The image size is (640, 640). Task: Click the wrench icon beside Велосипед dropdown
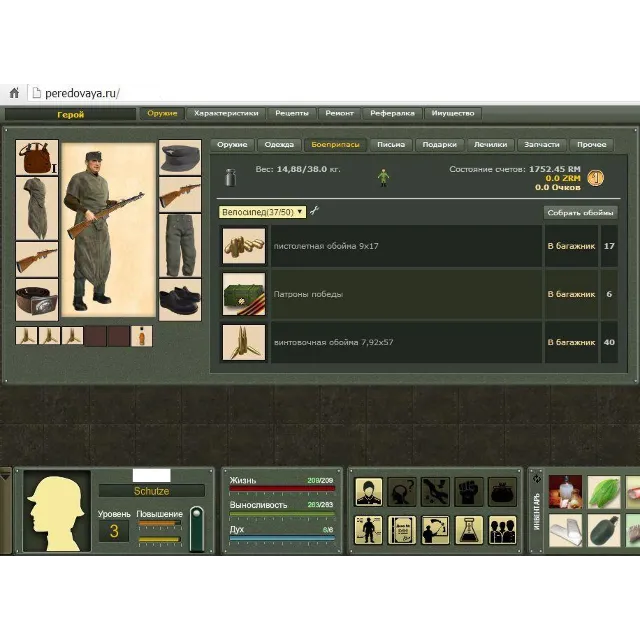[x=314, y=211]
